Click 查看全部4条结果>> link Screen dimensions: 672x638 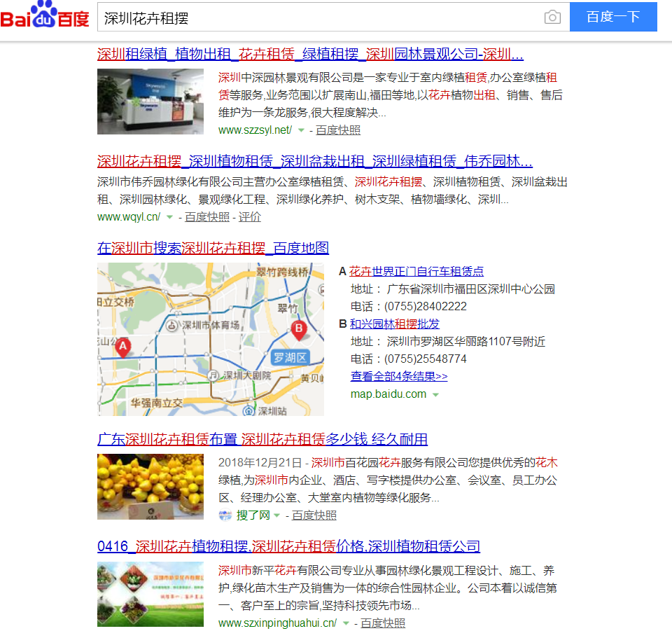pos(399,377)
